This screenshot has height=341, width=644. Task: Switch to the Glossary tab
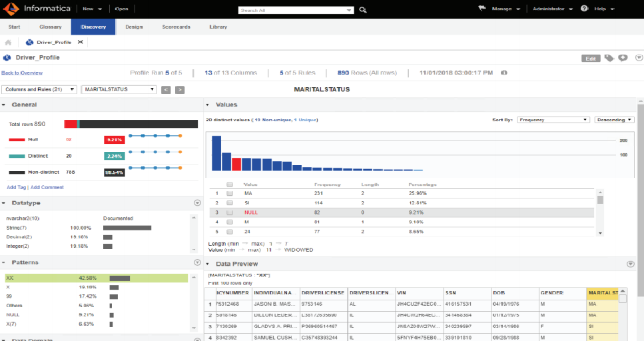(x=51, y=27)
